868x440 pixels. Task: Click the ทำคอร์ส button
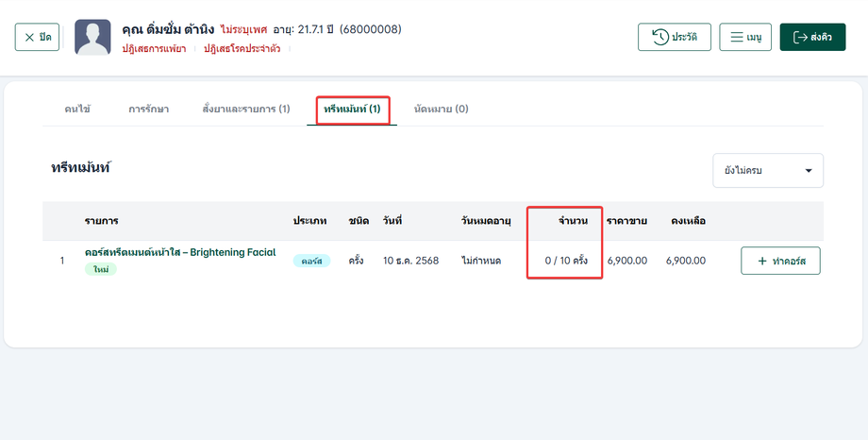pos(780,261)
